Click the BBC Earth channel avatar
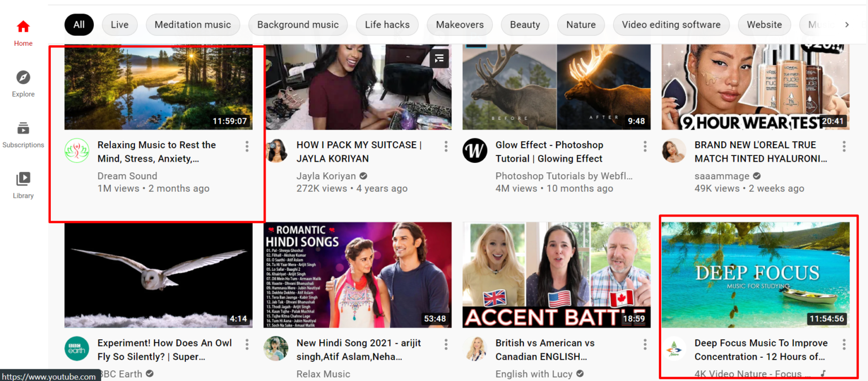Screen dimensions: 868x381 pyautogui.click(x=77, y=348)
